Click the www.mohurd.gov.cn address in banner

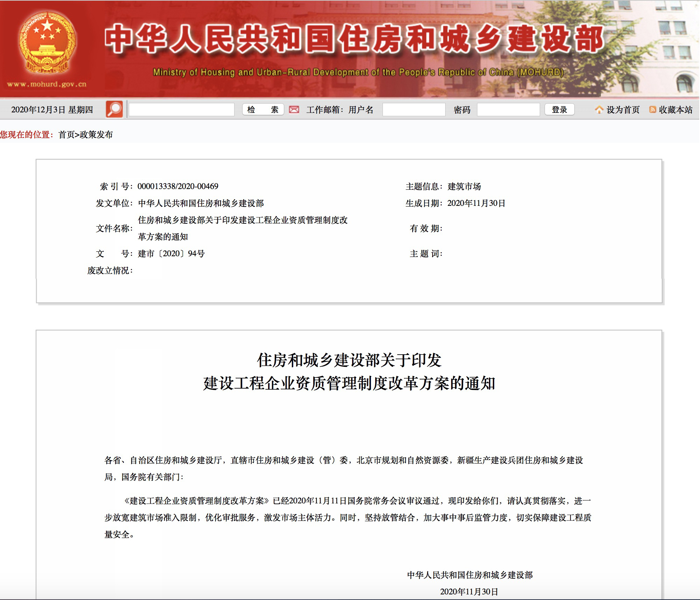pos(47,84)
